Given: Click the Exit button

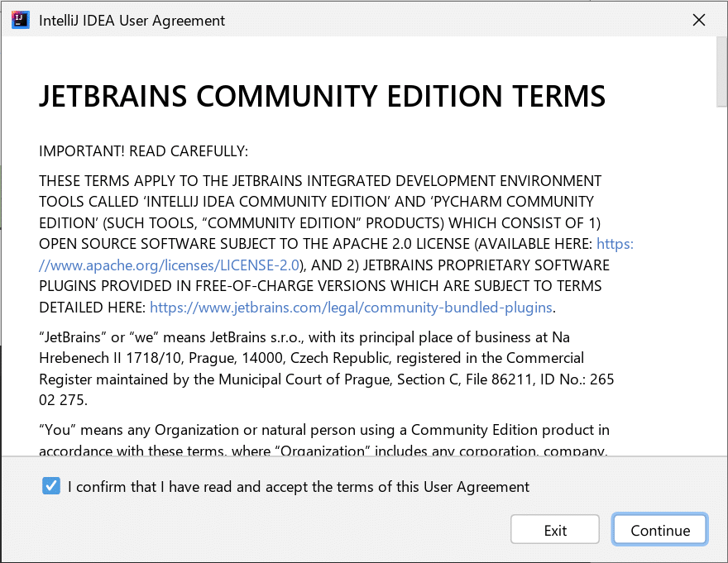Looking at the screenshot, I should (x=555, y=530).
